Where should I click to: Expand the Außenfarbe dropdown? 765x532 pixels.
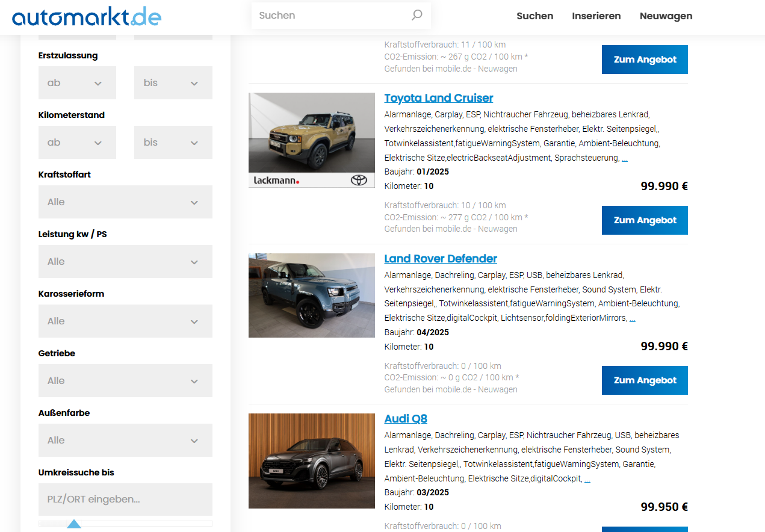pos(125,441)
